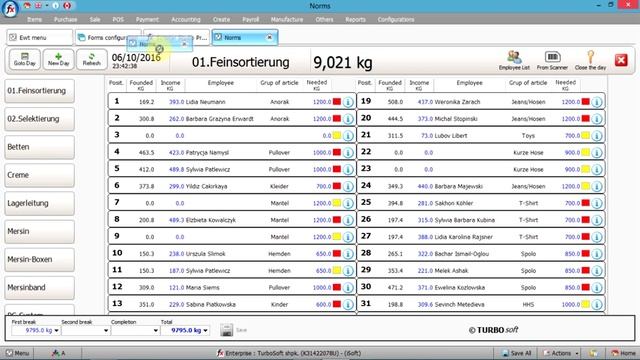This screenshot has height=360, width=640.
Task: Open info icon for Sevinch Metedieva row
Action: 597,304
